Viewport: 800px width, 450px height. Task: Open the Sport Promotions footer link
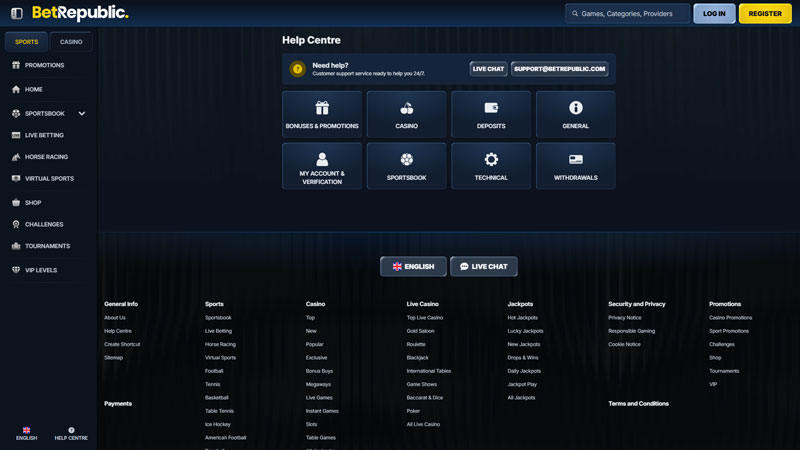click(x=729, y=331)
